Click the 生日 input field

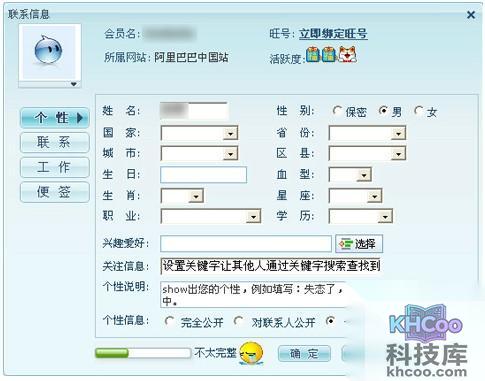(x=204, y=175)
